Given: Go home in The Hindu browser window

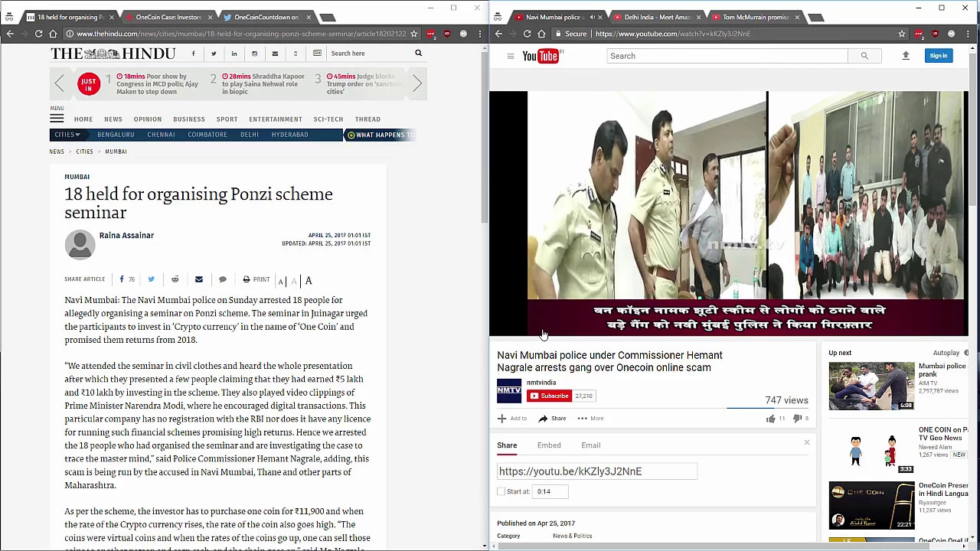Looking at the screenshot, I should pyautogui.click(x=53, y=34).
